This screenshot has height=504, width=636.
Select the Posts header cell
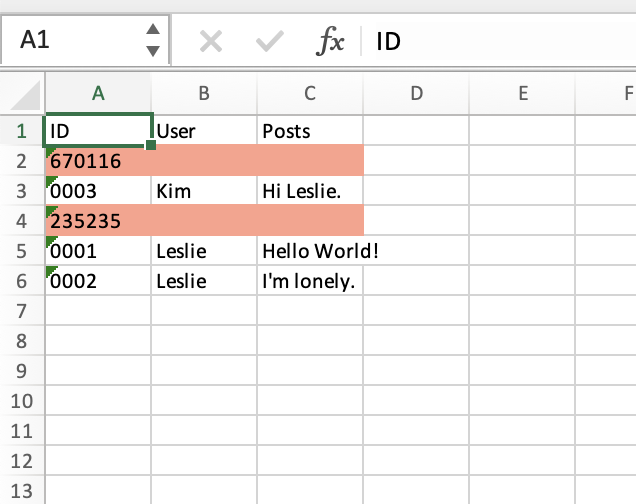point(310,131)
